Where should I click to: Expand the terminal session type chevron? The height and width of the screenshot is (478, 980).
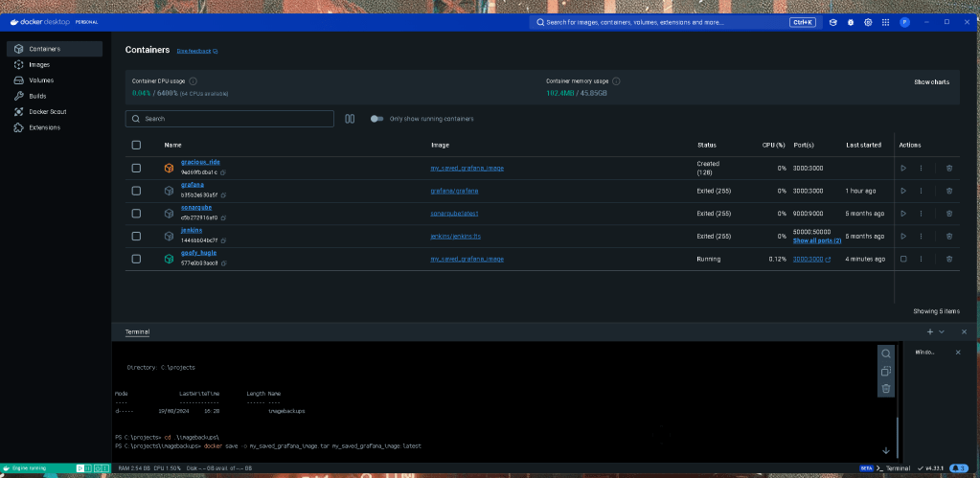tap(942, 331)
